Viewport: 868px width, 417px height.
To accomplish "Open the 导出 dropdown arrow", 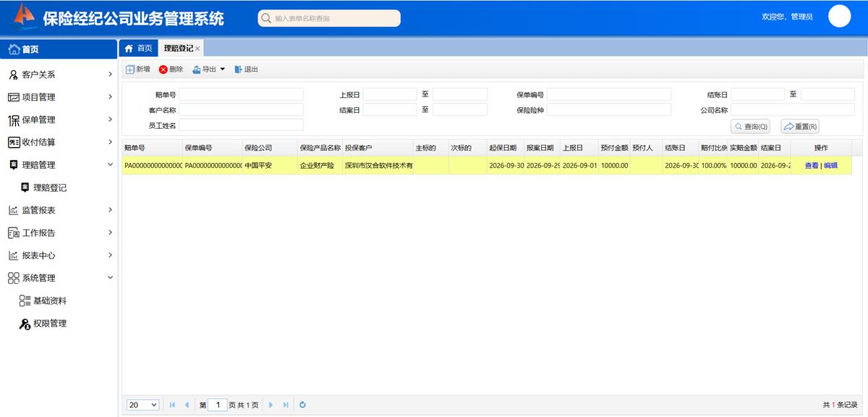I will pyautogui.click(x=223, y=69).
